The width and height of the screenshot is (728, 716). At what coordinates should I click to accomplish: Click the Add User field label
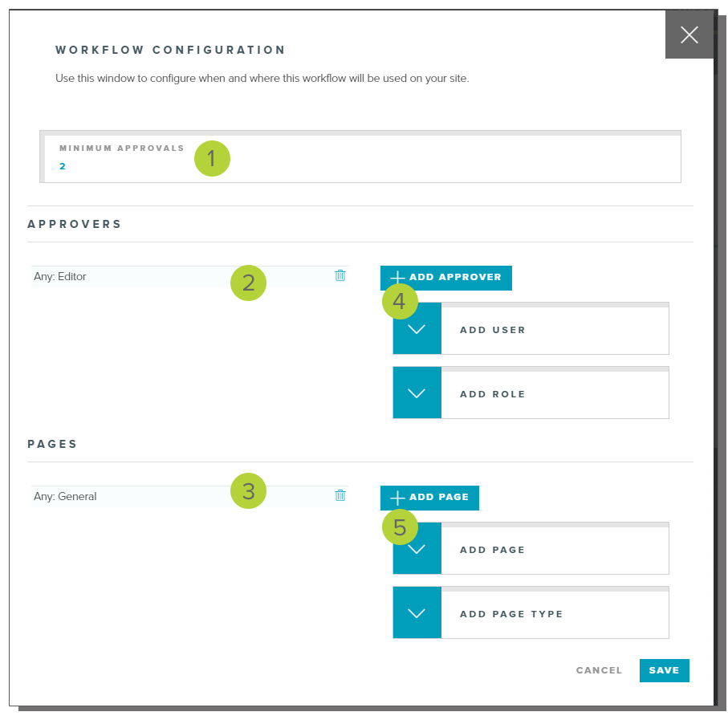click(x=493, y=330)
